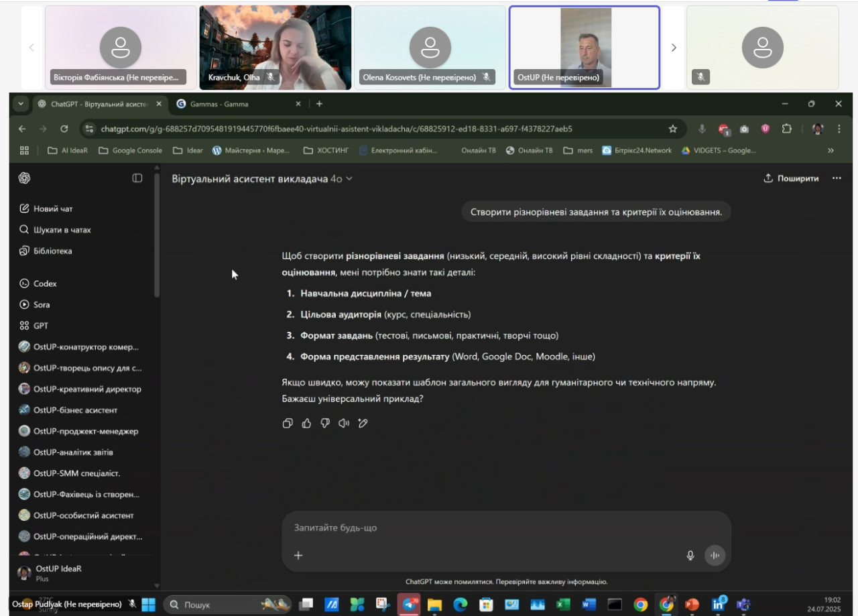
Task: Open Excel from the taskbar
Action: coord(563,605)
